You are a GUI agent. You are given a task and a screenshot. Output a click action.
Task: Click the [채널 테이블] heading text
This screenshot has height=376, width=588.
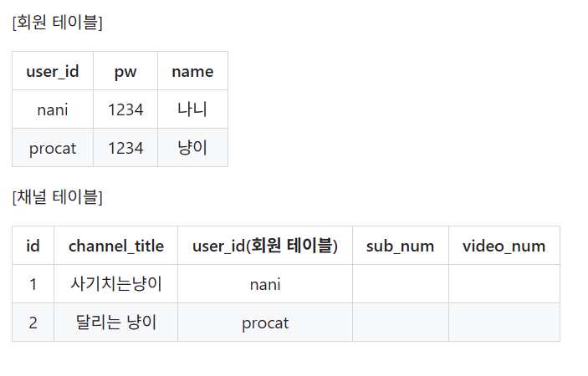tap(58, 197)
